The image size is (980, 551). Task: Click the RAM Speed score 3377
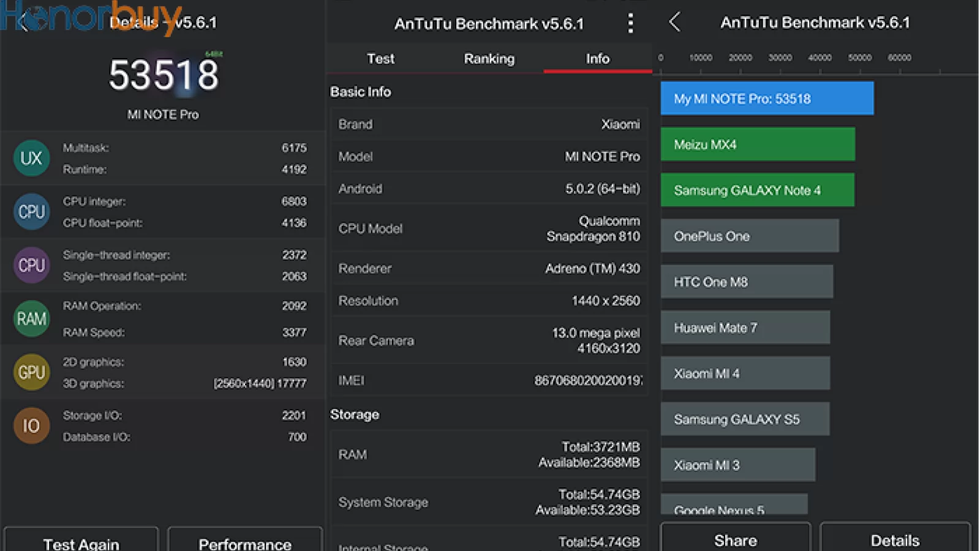294,332
